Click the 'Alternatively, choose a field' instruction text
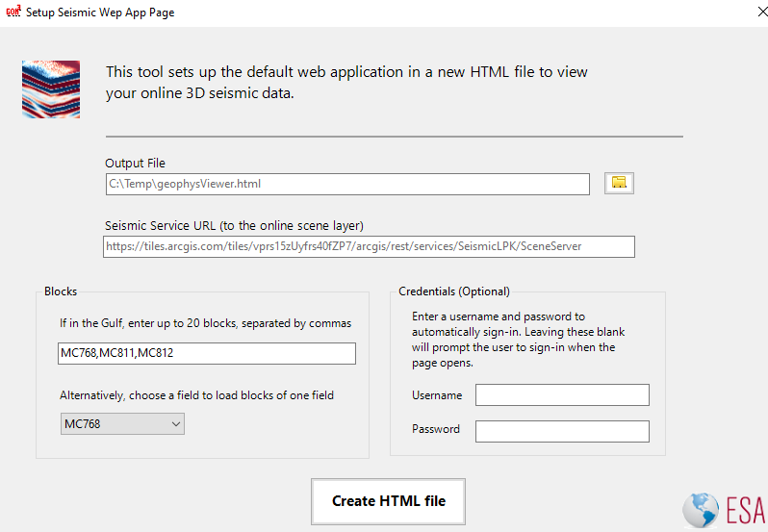The height and width of the screenshot is (532, 768). (197, 395)
